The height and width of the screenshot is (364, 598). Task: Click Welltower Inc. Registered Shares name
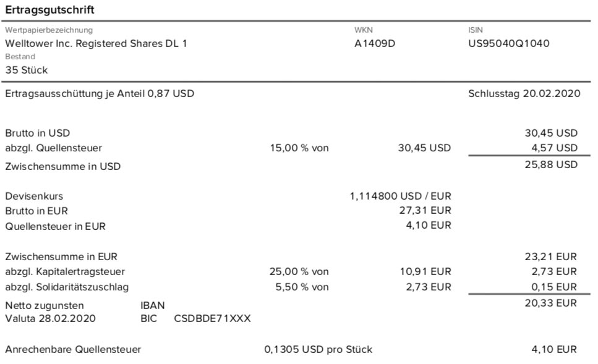coord(96,43)
